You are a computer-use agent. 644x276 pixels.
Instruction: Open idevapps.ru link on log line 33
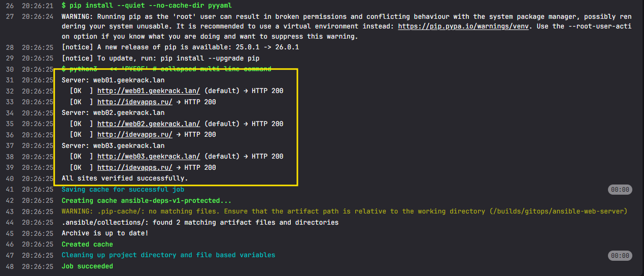click(134, 102)
